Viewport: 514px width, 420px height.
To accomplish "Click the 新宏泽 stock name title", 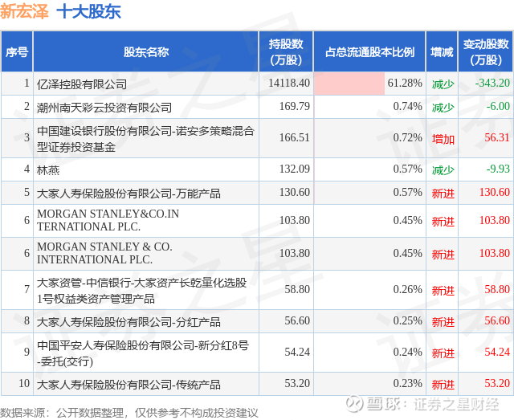I will (24, 11).
